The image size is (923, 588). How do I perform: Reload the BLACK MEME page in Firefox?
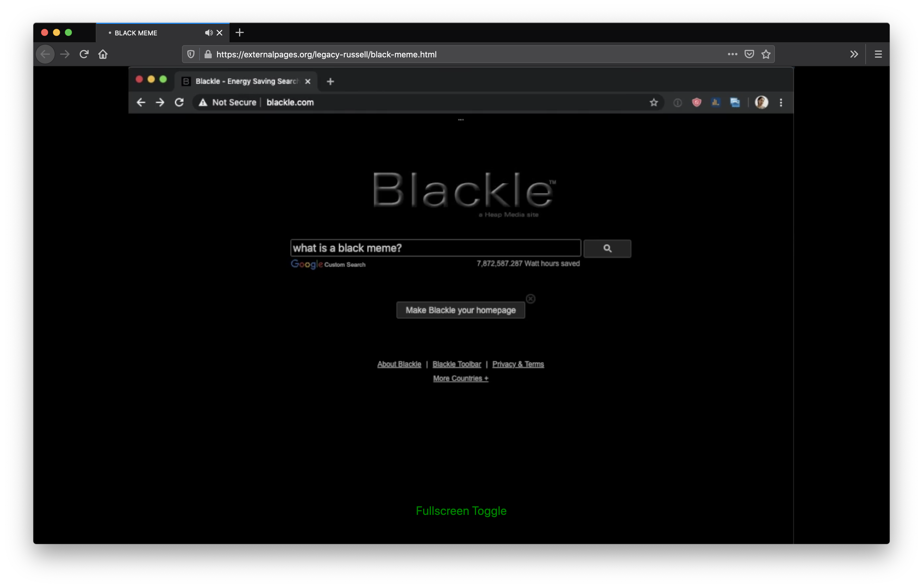point(84,54)
